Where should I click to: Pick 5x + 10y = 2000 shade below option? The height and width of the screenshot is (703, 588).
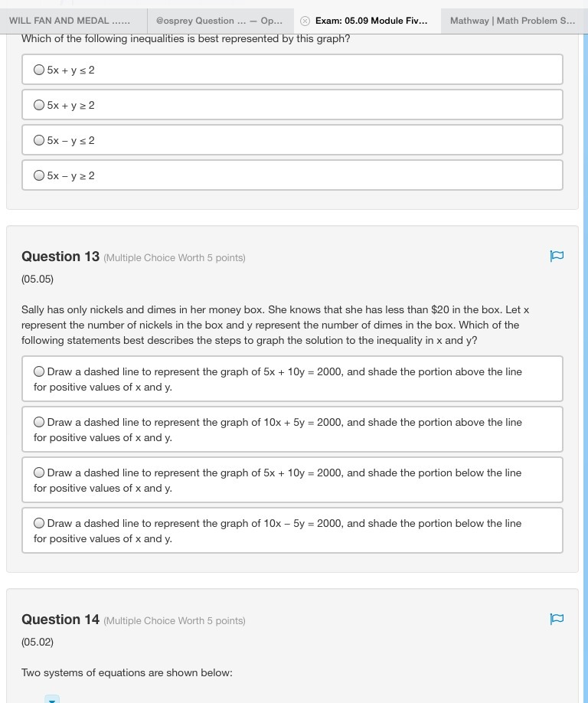(x=39, y=472)
